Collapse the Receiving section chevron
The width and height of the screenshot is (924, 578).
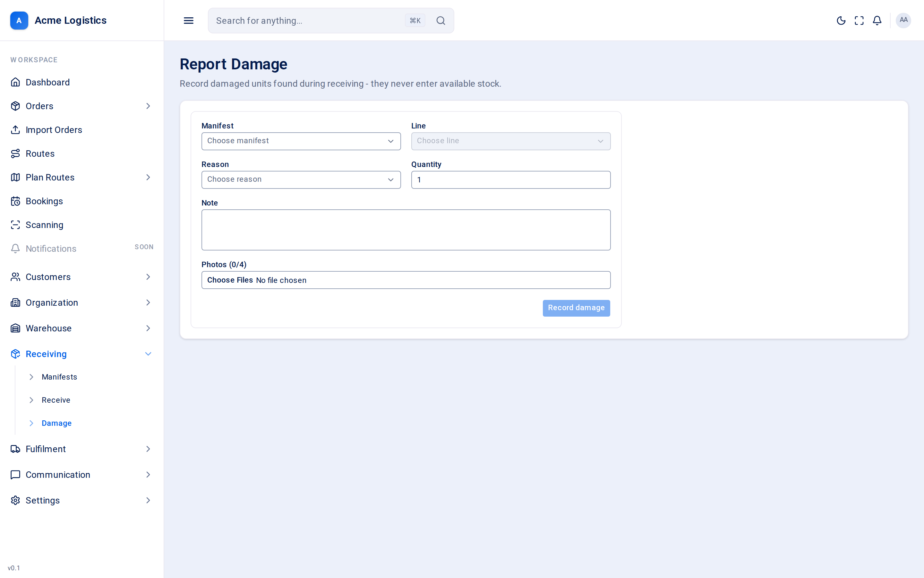pyautogui.click(x=148, y=354)
